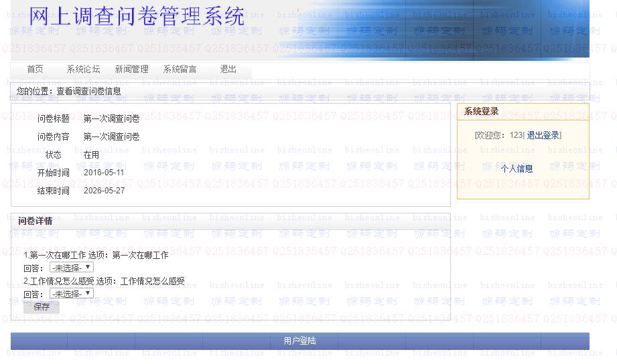Click the status value 在用

tap(91, 155)
